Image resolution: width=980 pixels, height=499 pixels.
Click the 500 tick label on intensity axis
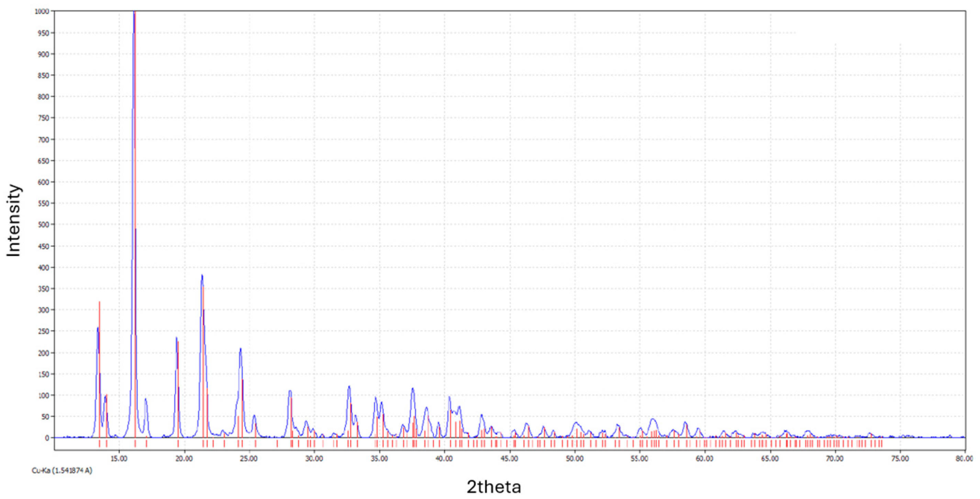pos(44,225)
